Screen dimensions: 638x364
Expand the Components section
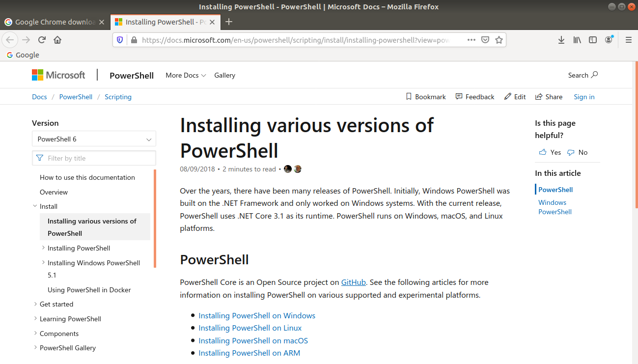35,334
